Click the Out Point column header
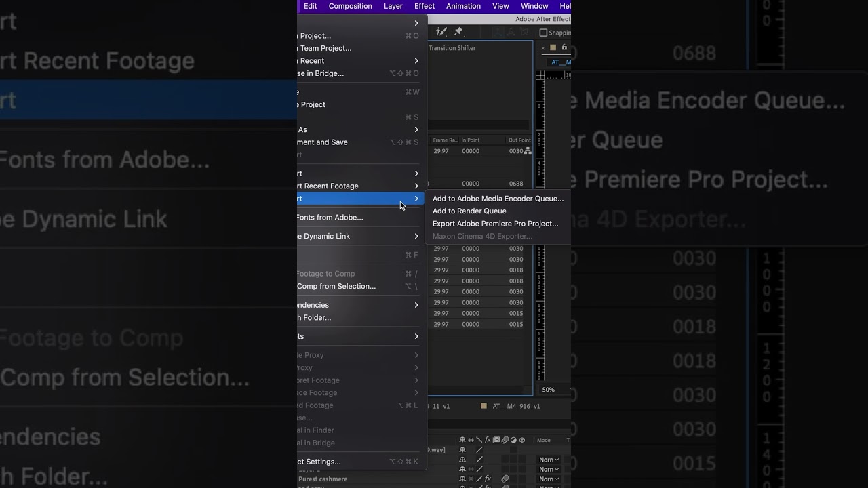Image resolution: width=868 pixels, height=488 pixels. click(519, 140)
